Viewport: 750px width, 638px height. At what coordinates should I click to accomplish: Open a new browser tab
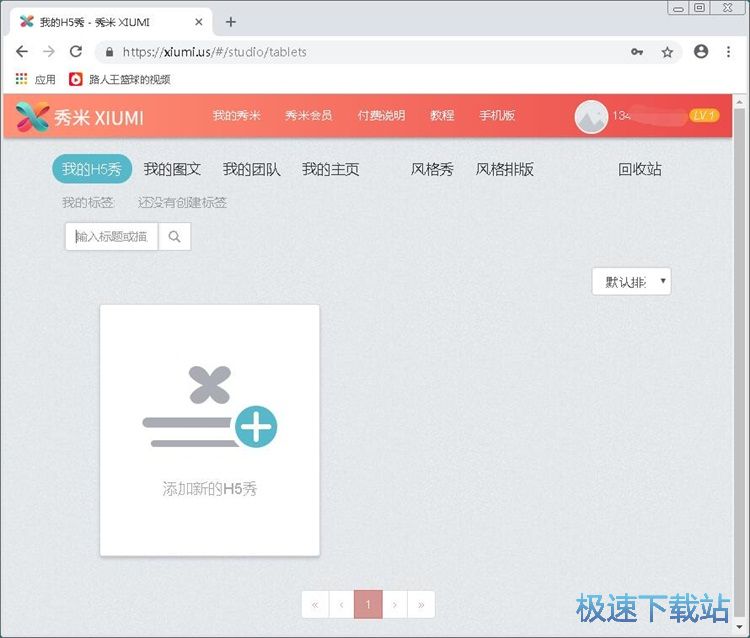pos(231,22)
